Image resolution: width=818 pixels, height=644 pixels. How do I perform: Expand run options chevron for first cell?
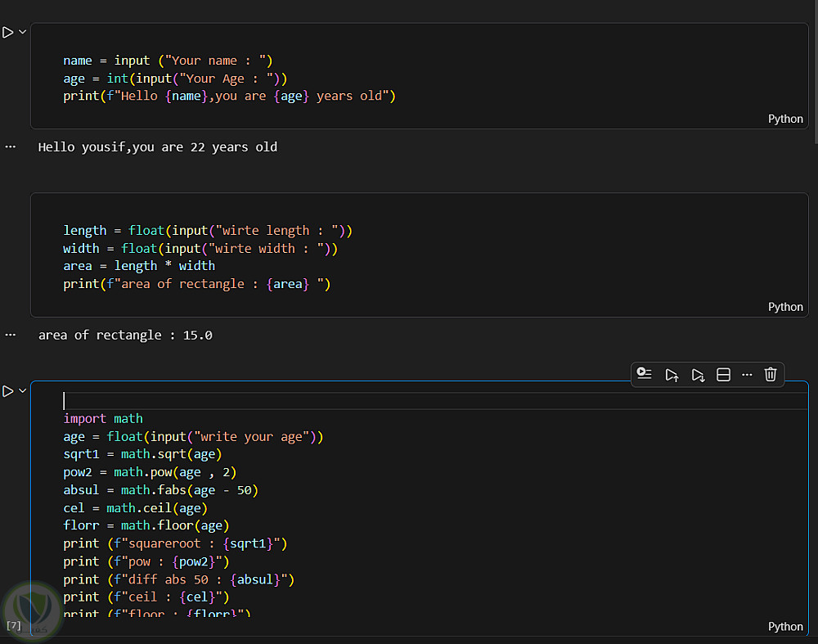pos(22,33)
